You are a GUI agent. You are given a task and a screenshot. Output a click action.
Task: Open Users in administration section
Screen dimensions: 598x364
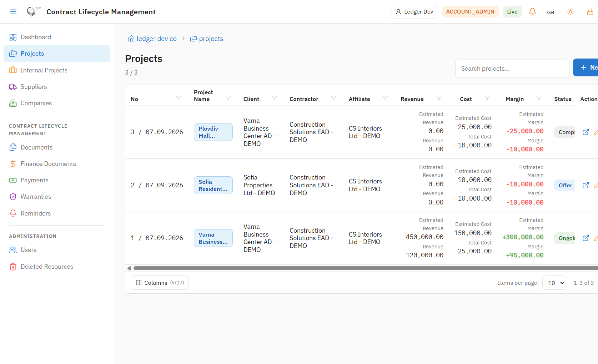pos(57,250)
